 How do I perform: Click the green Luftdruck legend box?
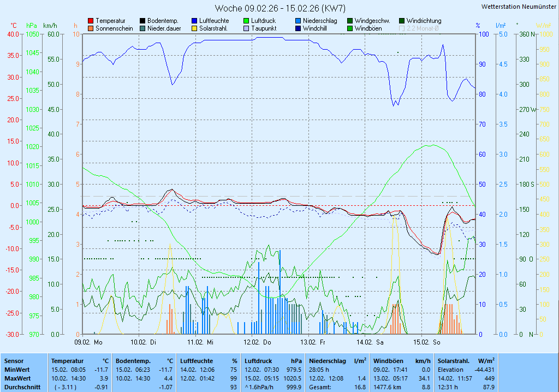tap(246, 21)
